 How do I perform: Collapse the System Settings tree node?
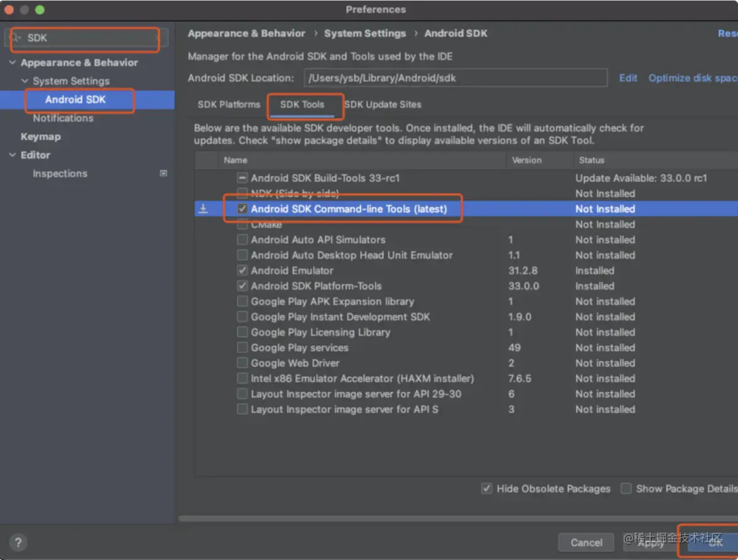25,81
